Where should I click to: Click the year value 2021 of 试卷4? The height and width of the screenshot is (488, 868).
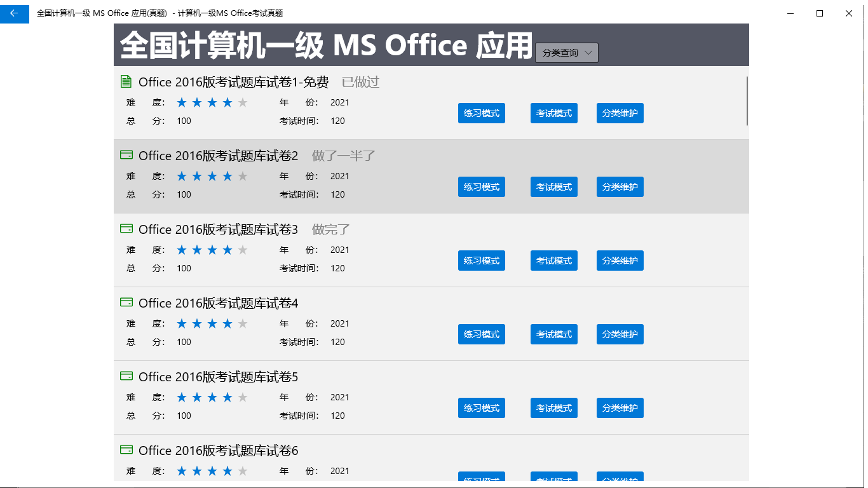[340, 323]
